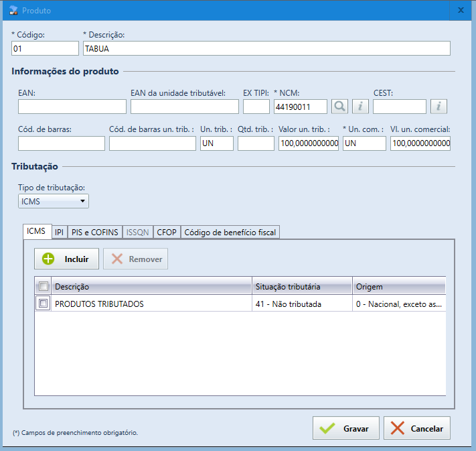
Task: Click the Qtd. trib. input field
Action: (256, 143)
